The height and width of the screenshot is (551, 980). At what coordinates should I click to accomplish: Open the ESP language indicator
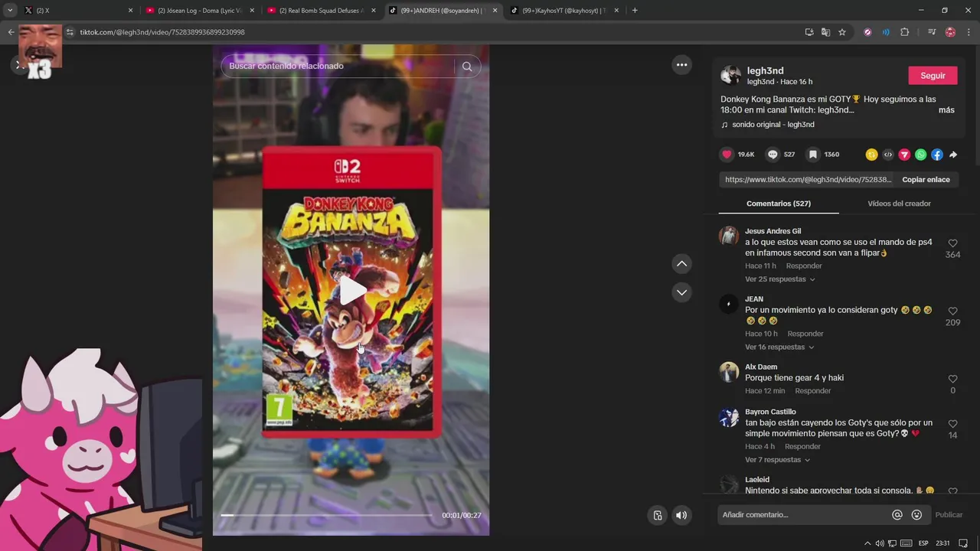tap(923, 543)
